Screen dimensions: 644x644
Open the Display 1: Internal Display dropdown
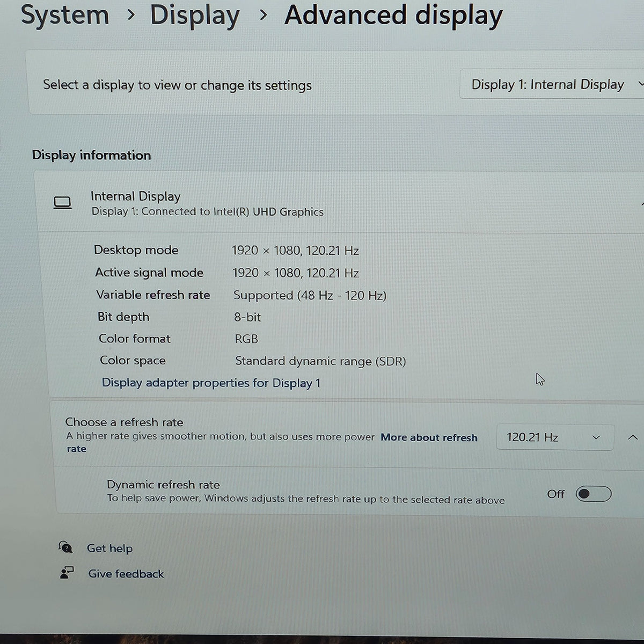(x=552, y=84)
